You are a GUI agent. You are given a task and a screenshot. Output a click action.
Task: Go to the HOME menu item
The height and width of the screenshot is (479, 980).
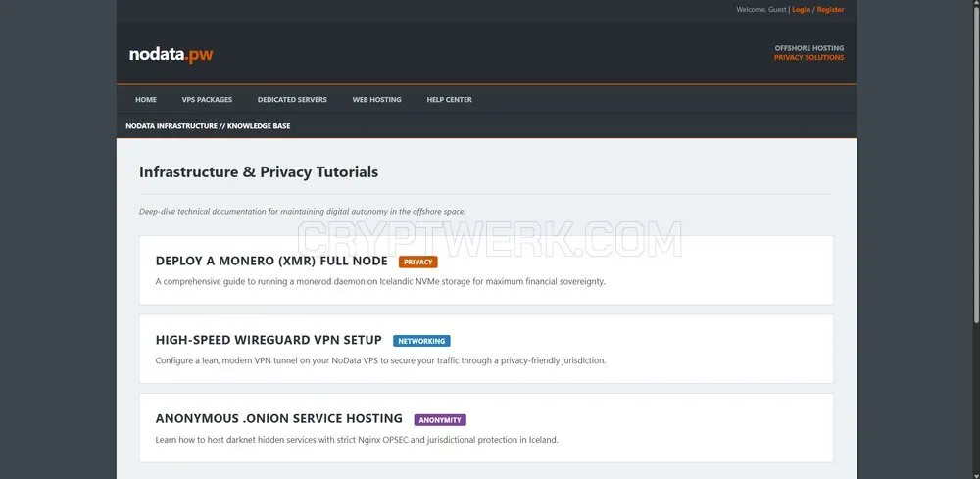point(146,99)
